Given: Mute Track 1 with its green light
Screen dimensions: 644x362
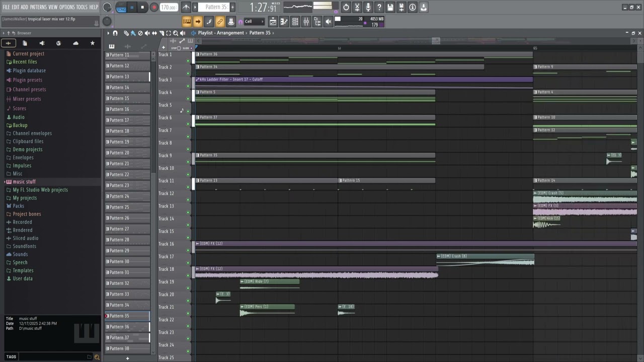Looking at the screenshot, I should click(188, 60).
